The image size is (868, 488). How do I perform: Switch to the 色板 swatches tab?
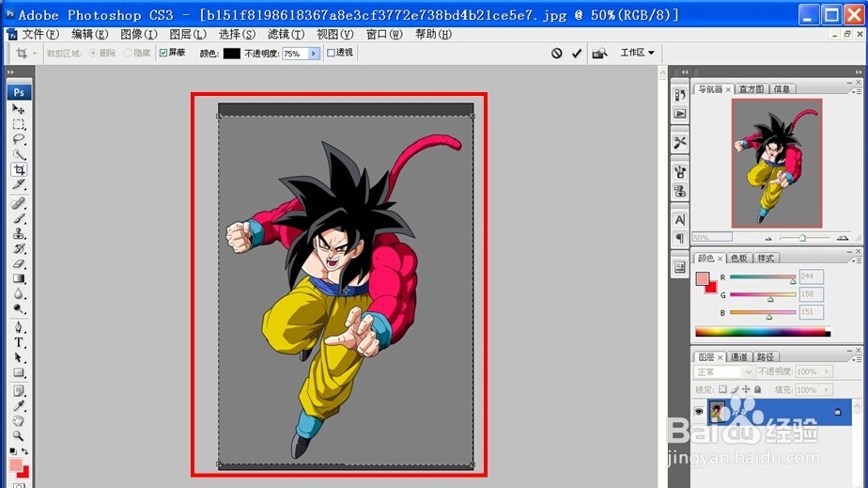click(x=738, y=259)
